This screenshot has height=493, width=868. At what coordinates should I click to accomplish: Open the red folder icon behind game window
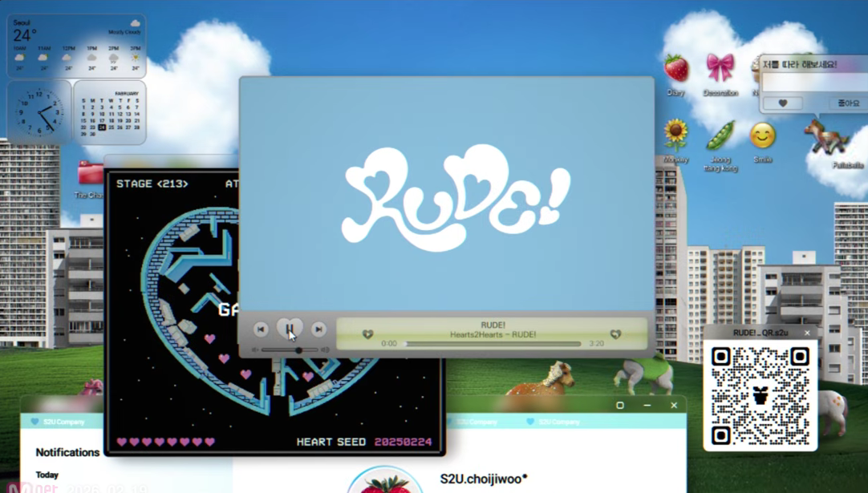90,172
